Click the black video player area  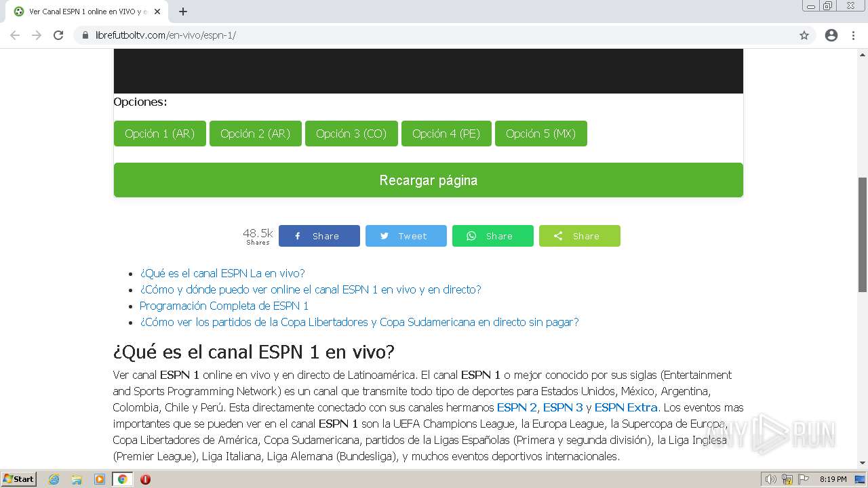click(x=429, y=71)
